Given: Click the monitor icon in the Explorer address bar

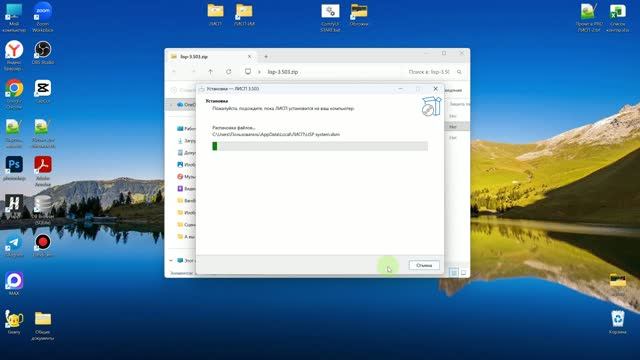Looking at the screenshot, I should click(248, 72).
